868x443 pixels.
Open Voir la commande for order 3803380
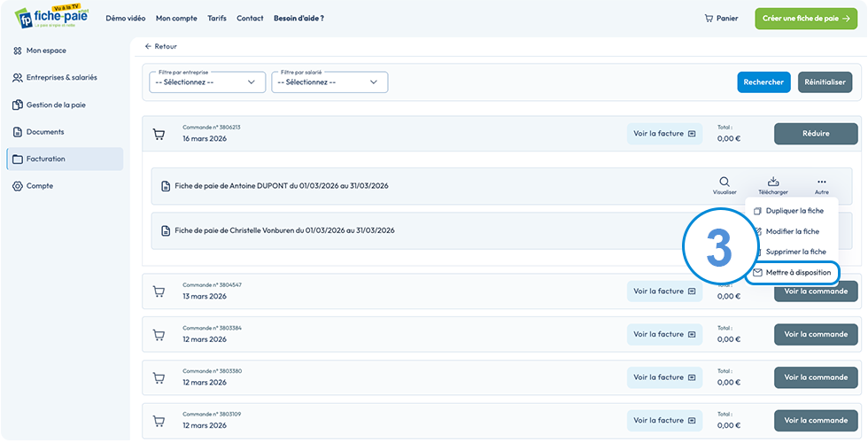[x=816, y=377]
